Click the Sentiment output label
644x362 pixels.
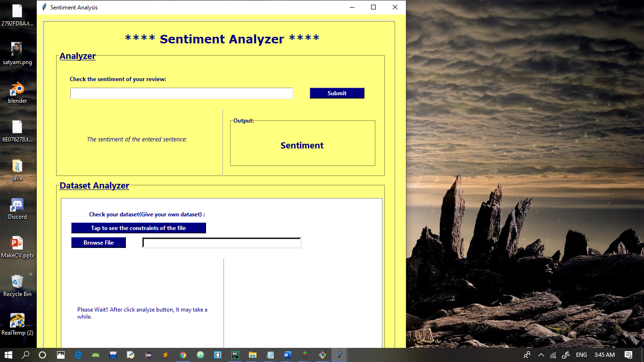pyautogui.click(x=302, y=146)
